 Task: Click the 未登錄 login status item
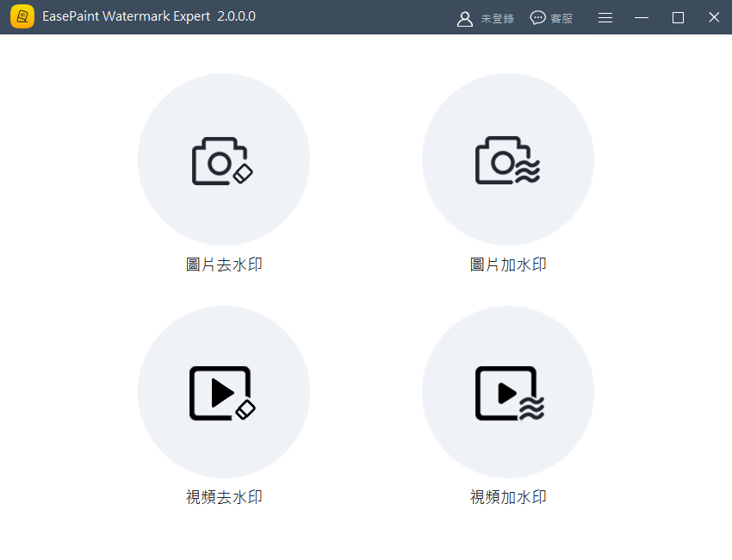point(496,17)
